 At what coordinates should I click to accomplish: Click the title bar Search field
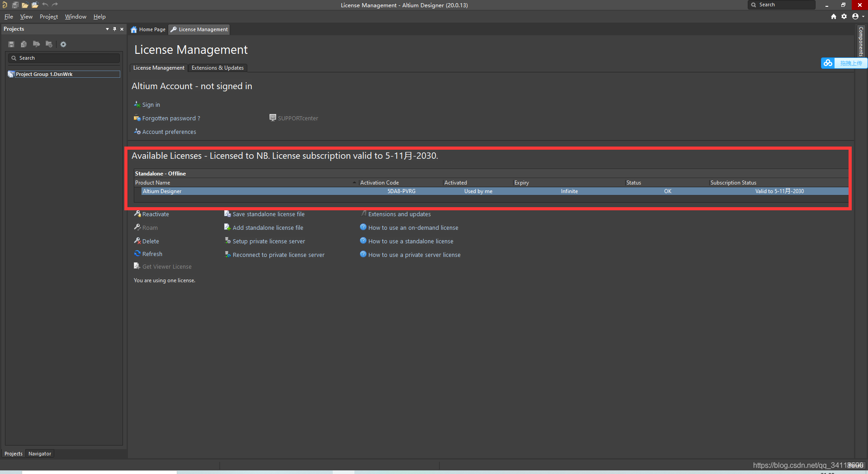(781, 5)
